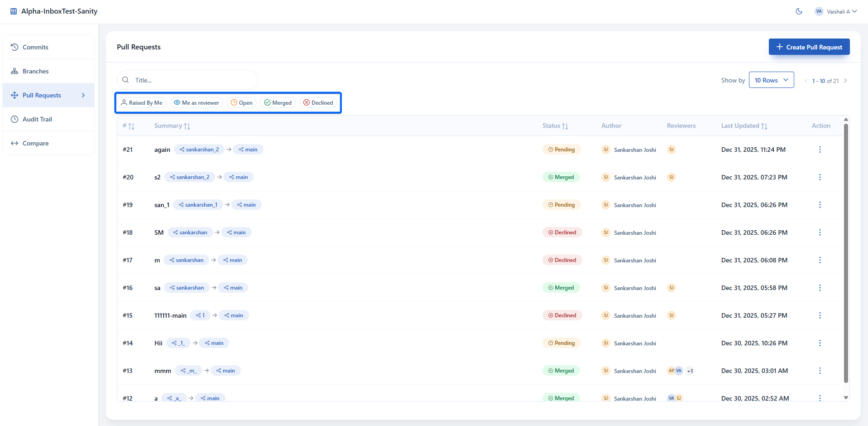The image size is (868, 426).
Task: Go to next page of pull requests
Action: click(x=845, y=81)
